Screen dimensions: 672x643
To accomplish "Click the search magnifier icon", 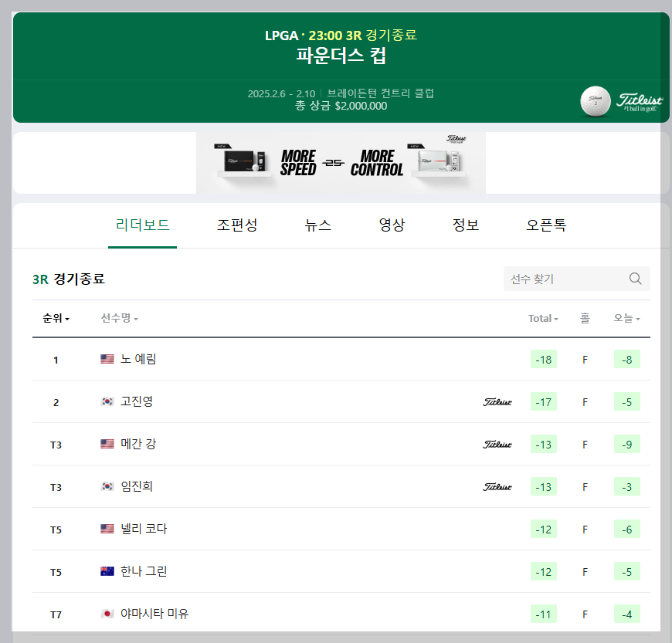I will click(635, 279).
